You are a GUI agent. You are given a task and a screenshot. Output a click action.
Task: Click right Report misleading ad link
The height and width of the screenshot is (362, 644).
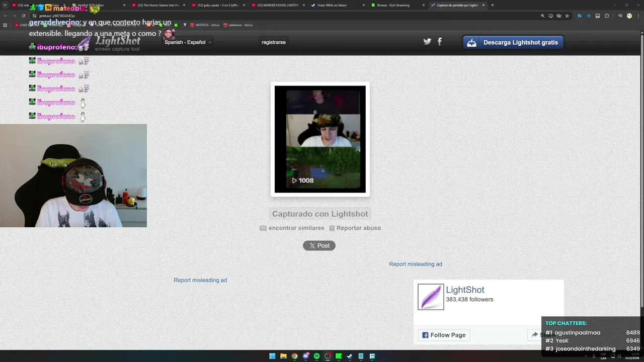[x=416, y=264]
